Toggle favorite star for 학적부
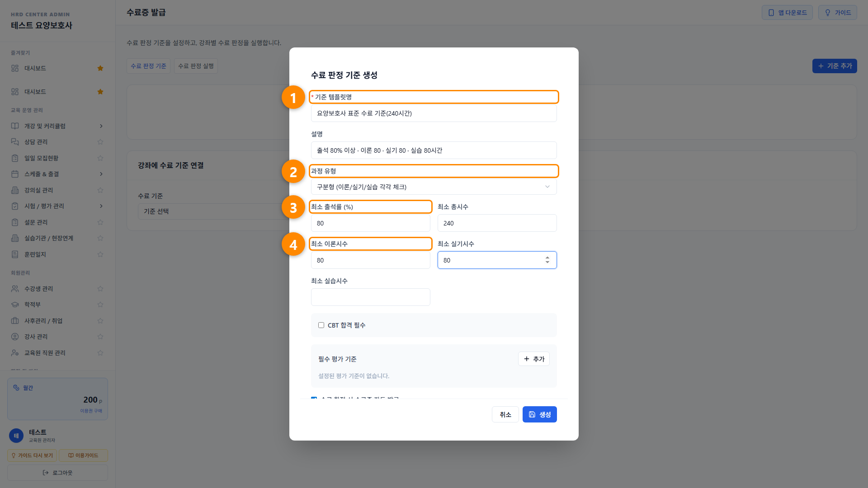The image size is (868, 488). (x=100, y=305)
